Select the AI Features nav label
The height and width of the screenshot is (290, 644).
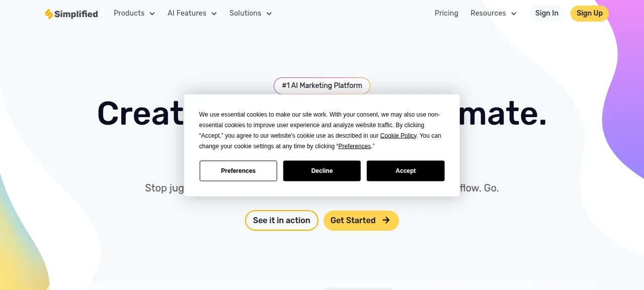click(187, 13)
